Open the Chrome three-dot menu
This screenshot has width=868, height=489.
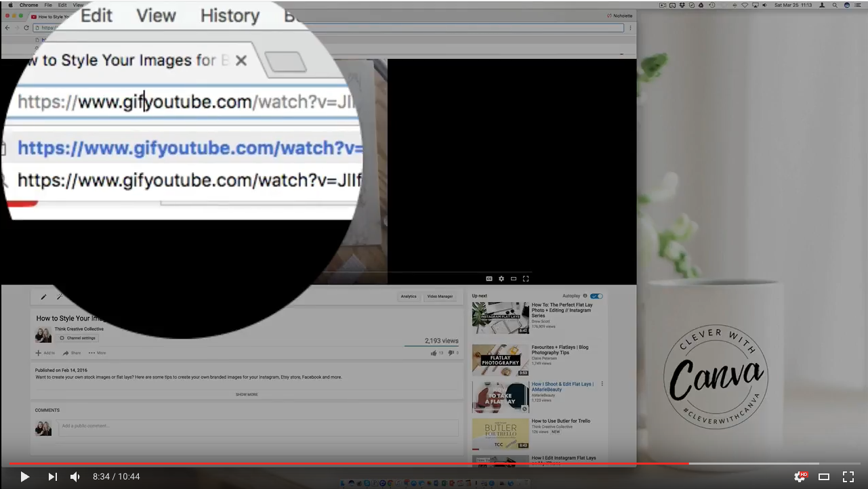click(631, 28)
